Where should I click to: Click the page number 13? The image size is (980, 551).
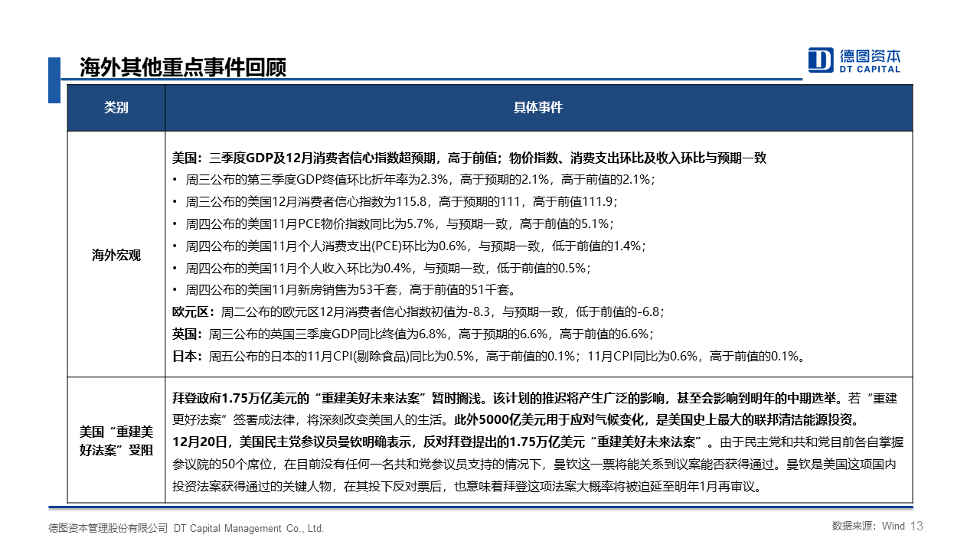coord(918,527)
